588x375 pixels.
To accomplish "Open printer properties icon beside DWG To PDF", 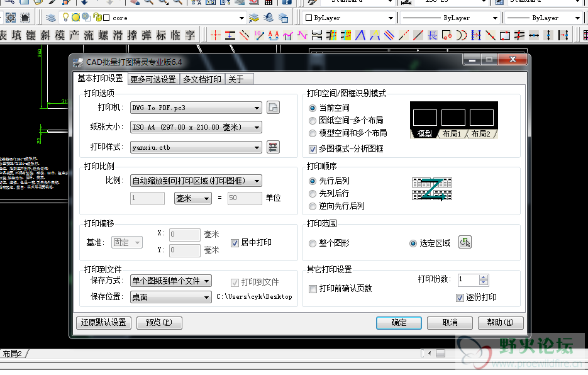I will [273, 108].
